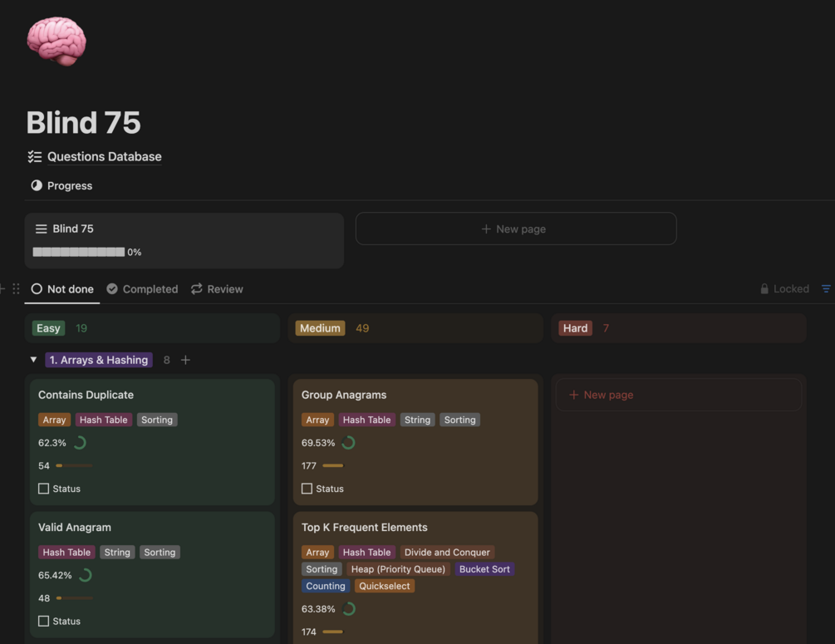The image size is (835, 644).
Task: Click the progress ring next to 69.53%
Action: click(x=348, y=443)
